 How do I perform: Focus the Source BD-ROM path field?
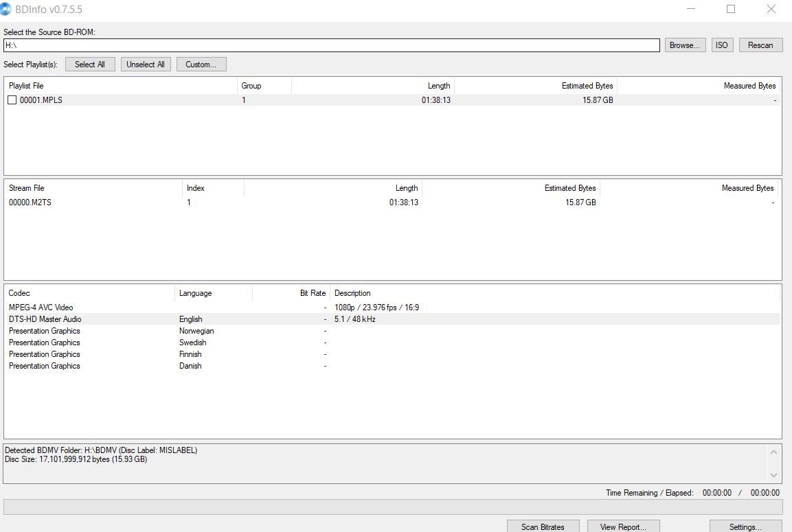(331, 45)
